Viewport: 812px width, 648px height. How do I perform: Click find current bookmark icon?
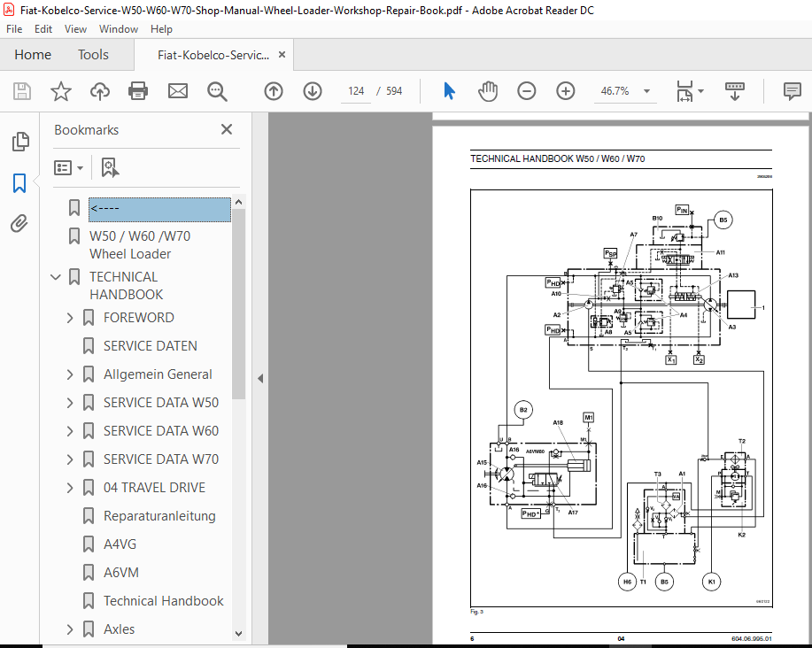click(110, 167)
